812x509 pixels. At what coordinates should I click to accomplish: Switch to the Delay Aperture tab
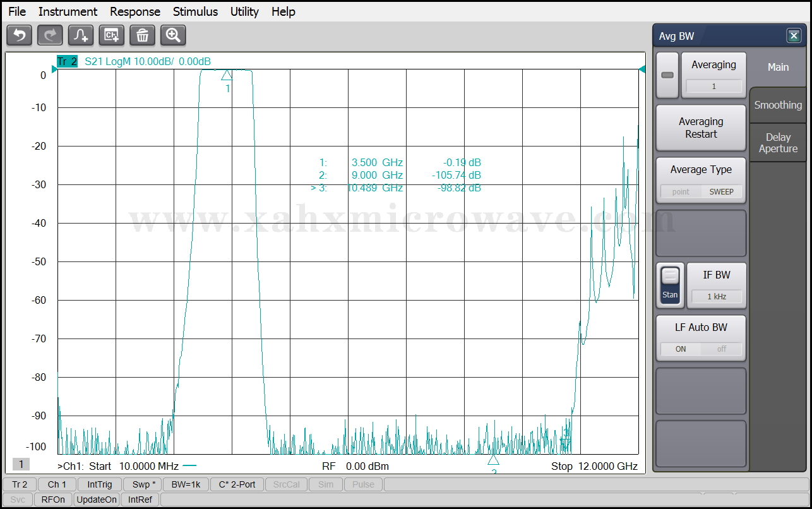778,143
